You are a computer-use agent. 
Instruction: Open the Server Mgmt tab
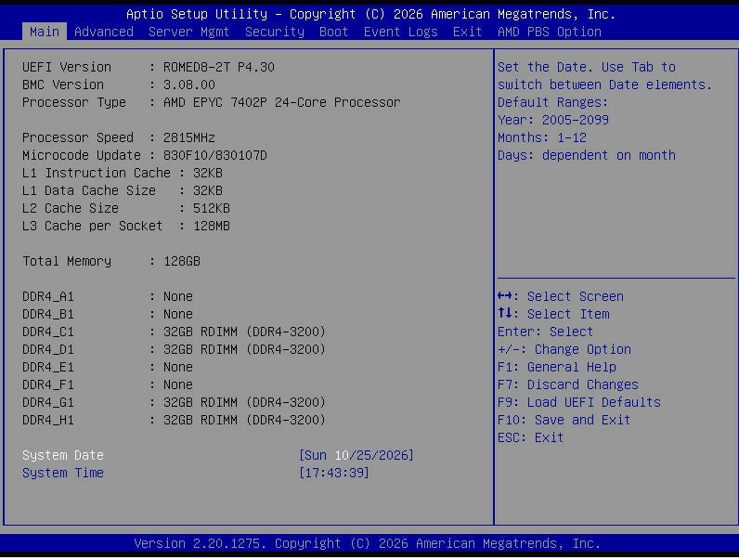tap(188, 32)
